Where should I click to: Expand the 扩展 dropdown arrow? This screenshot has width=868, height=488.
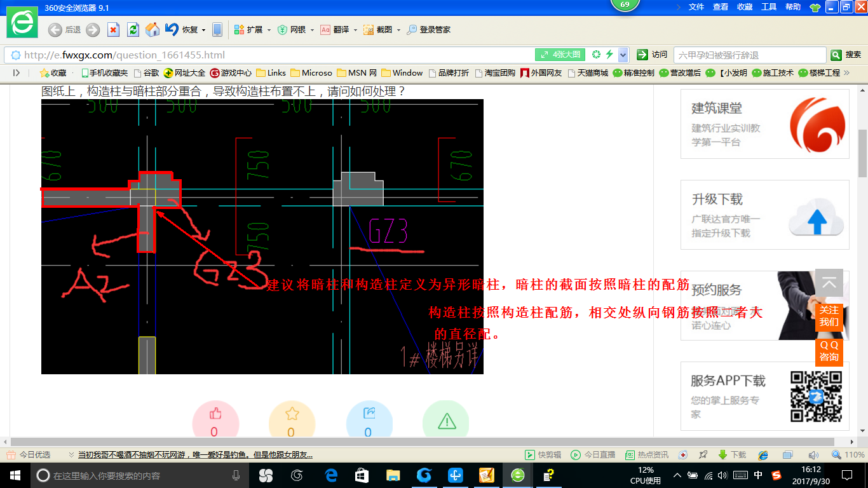point(269,30)
